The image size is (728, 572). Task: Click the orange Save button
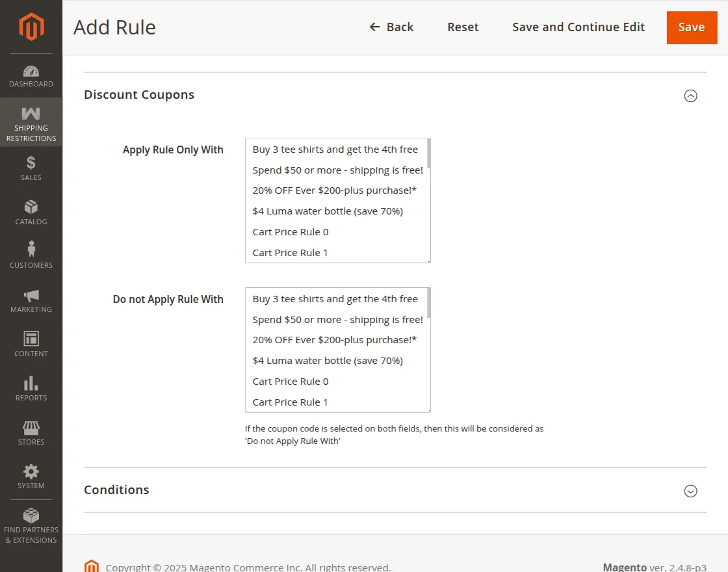coord(692,27)
